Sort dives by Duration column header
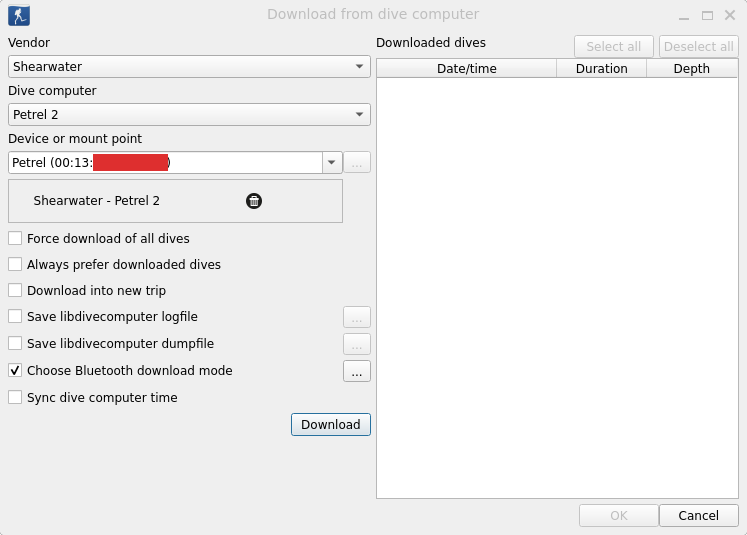 click(601, 69)
